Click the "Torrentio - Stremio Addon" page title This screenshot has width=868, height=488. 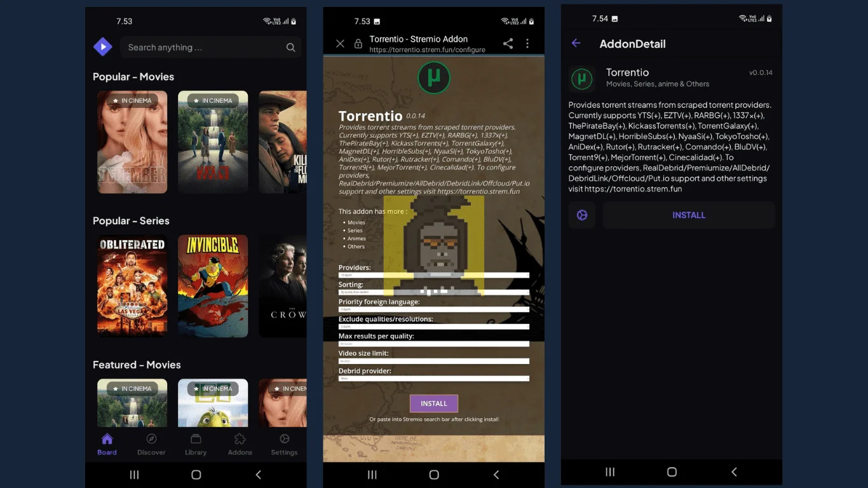tap(418, 39)
